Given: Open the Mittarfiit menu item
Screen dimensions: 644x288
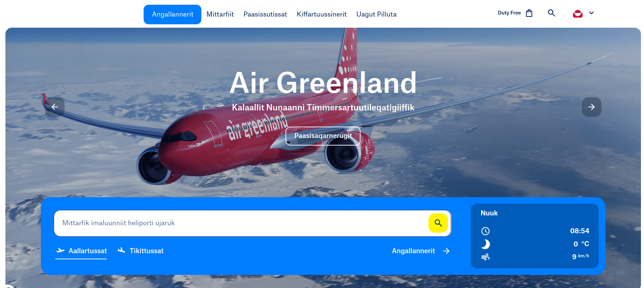Looking at the screenshot, I should coord(220,15).
